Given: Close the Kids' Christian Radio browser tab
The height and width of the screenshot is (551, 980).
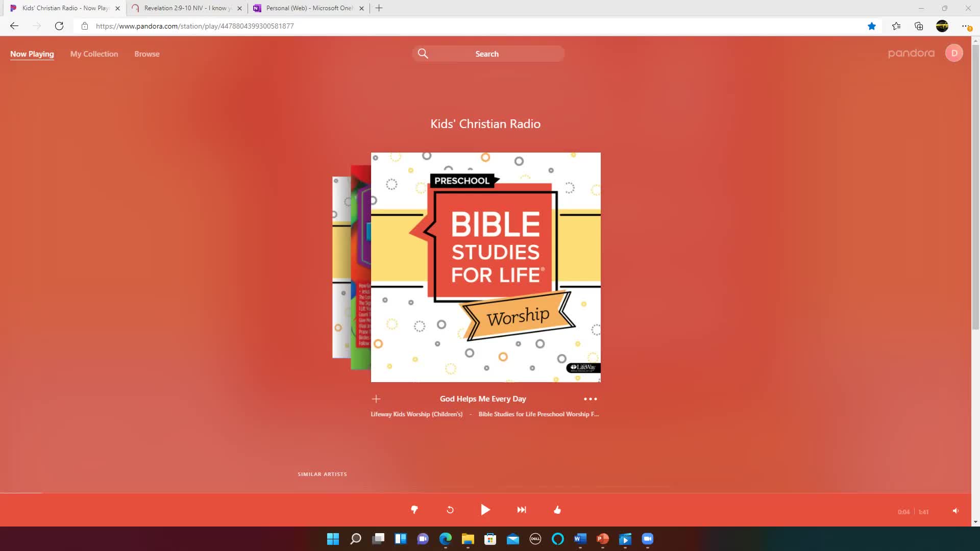Looking at the screenshot, I should pos(117,8).
